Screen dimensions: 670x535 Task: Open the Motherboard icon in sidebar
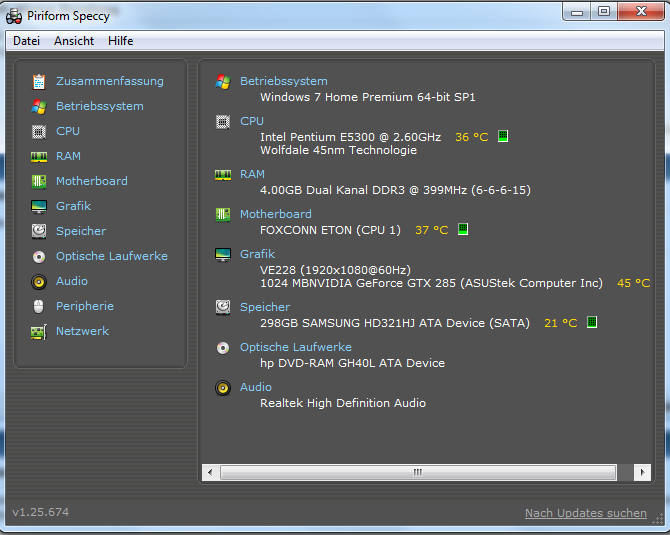pyautogui.click(x=39, y=182)
